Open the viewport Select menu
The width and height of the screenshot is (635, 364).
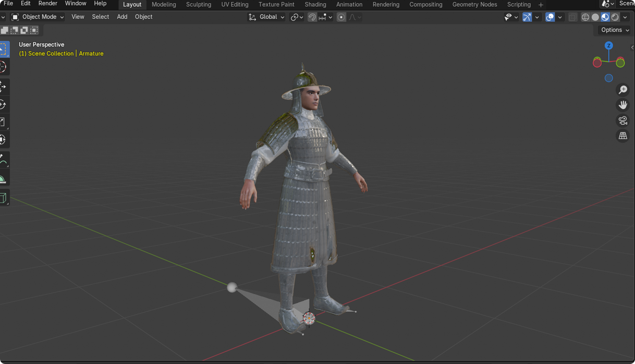100,17
